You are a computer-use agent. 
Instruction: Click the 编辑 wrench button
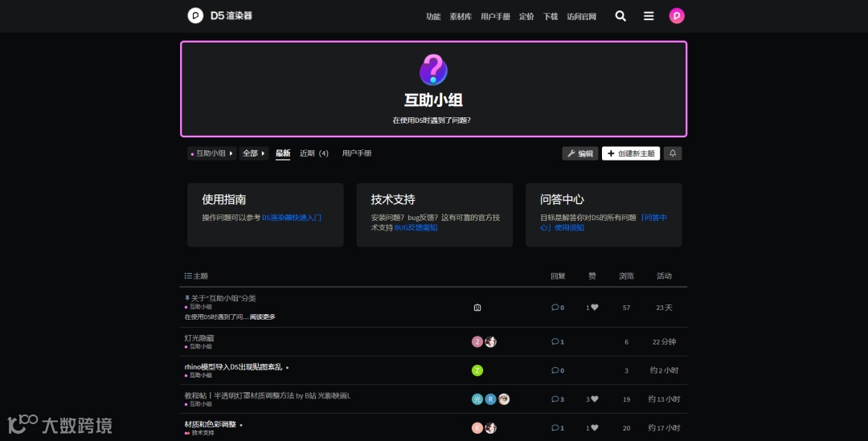(x=580, y=153)
